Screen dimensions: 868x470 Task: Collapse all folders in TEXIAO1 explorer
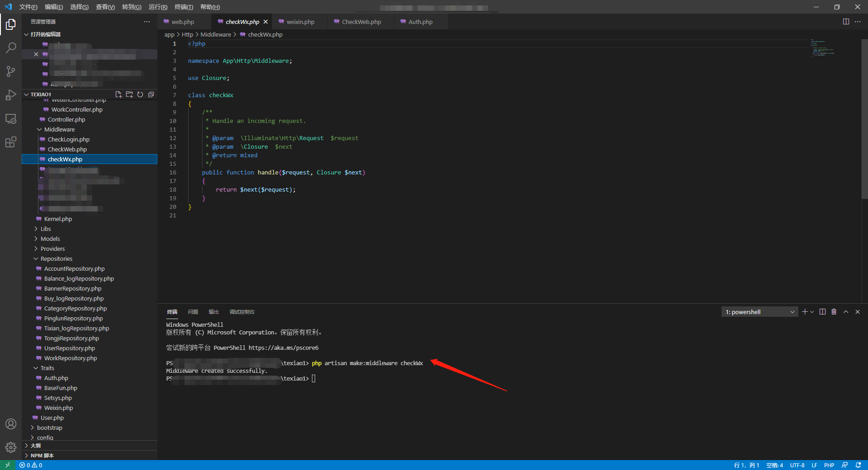click(151, 94)
